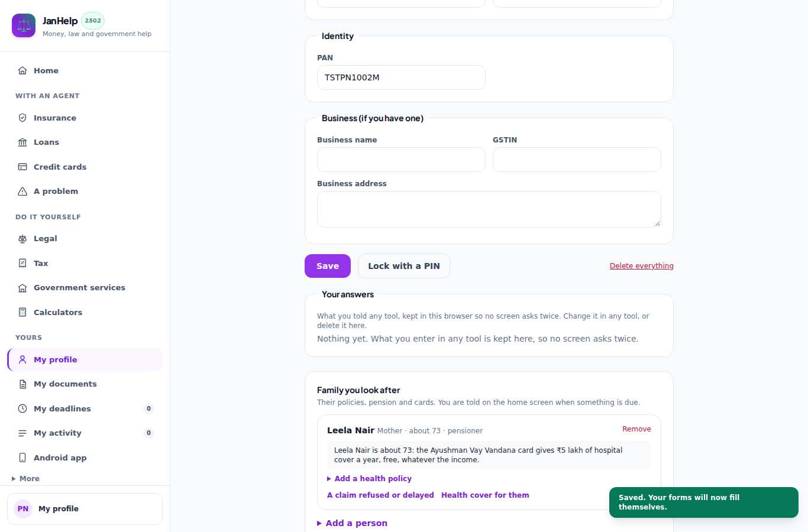808x532 pixels.
Task: Click the My profile person icon
Action: tap(22, 359)
